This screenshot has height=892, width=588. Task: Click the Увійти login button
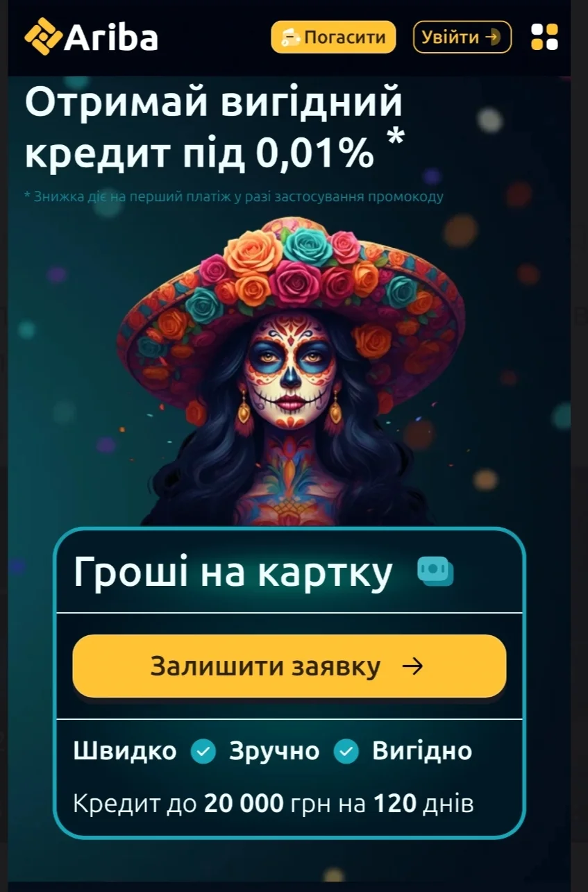[462, 37]
